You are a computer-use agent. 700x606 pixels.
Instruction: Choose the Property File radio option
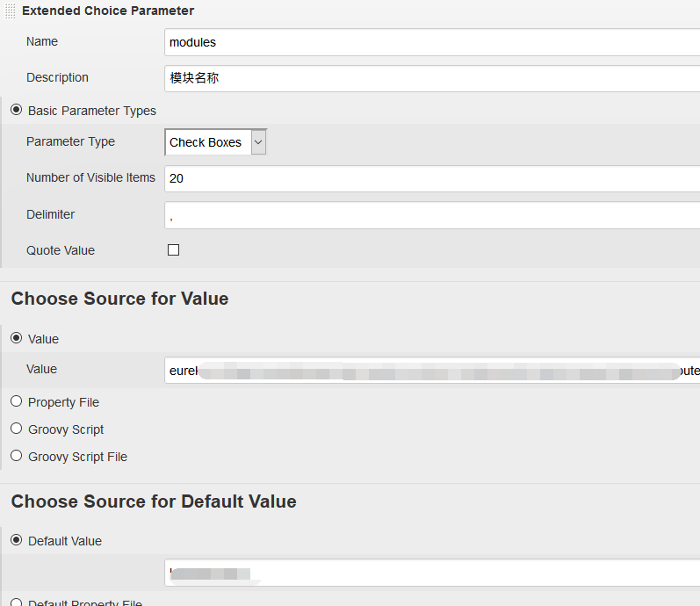16,401
